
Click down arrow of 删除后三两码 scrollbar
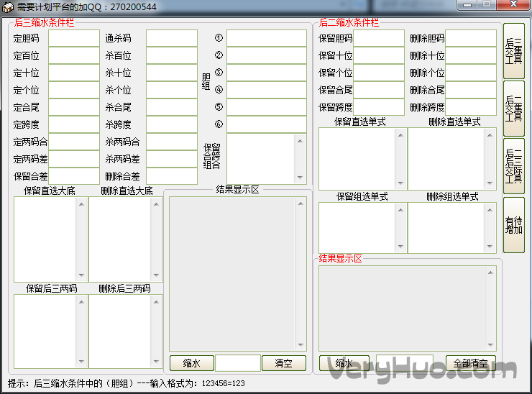[x=156, y=362]
